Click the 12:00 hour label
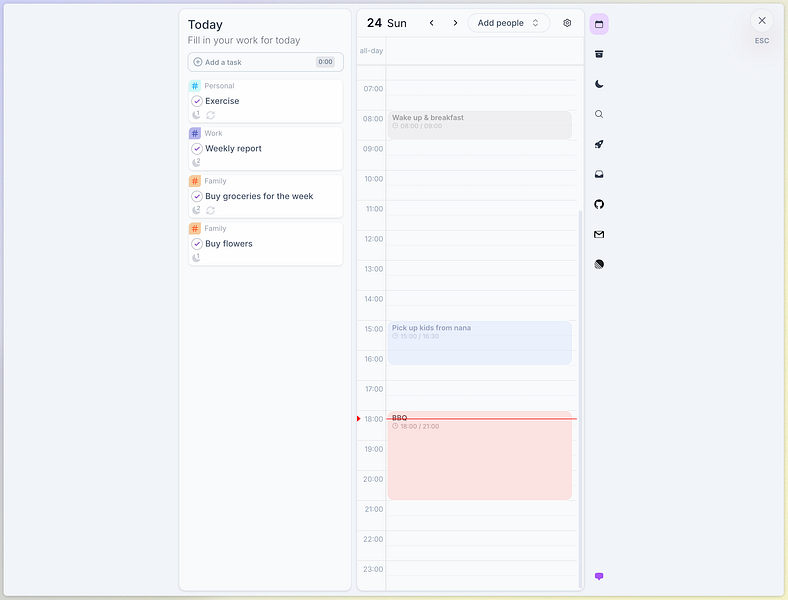 374,239
